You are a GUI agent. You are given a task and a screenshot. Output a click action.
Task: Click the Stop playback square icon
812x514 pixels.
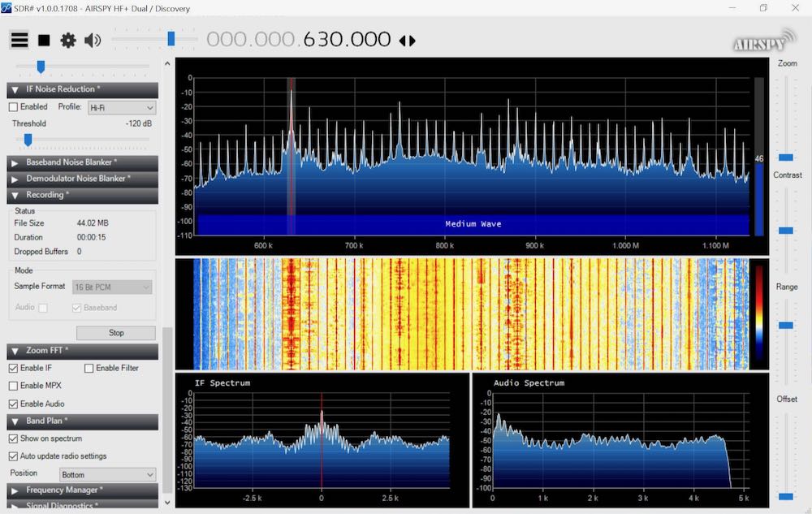tap(45, 39)
